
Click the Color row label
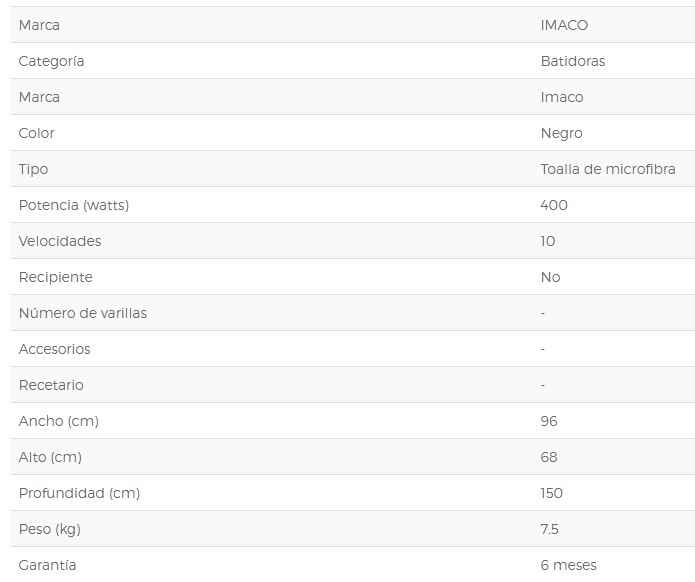(x=36, y=133)
